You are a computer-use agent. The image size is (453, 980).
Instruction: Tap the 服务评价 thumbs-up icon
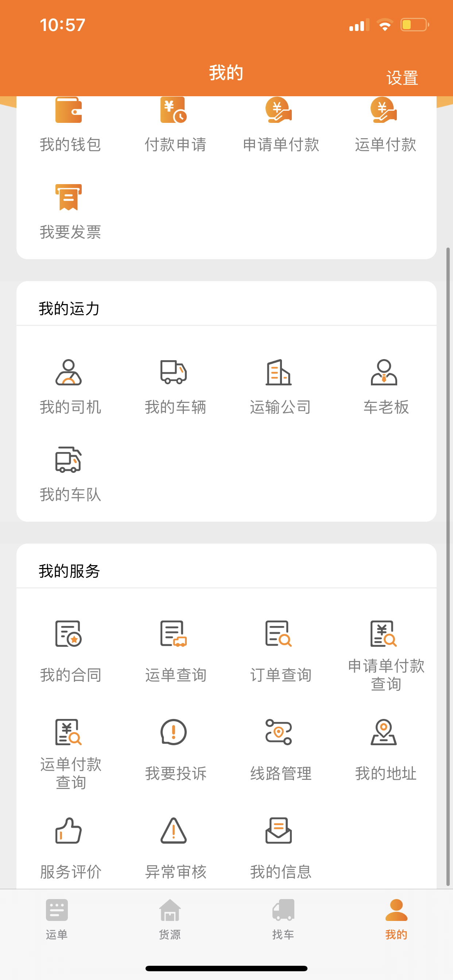click(x=69, y=831)
